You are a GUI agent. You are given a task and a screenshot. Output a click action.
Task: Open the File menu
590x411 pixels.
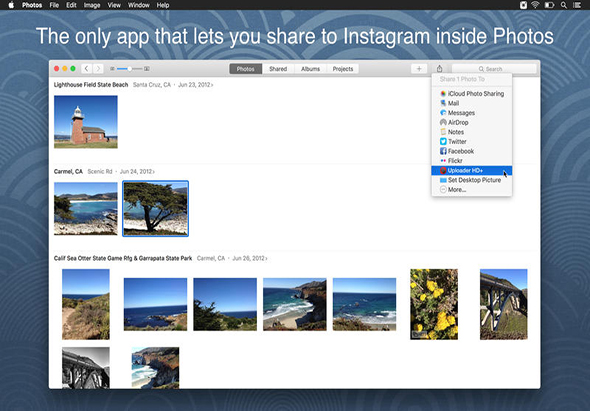coord(54,5)
